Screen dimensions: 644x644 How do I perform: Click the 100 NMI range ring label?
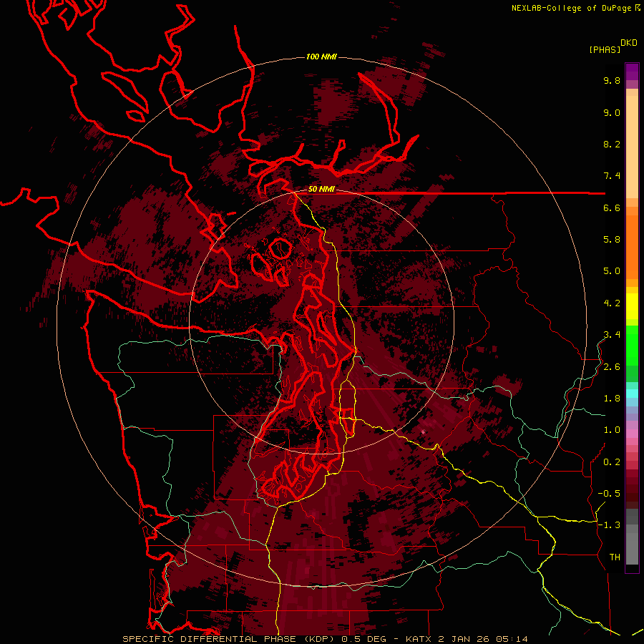(x=321, y=57)
